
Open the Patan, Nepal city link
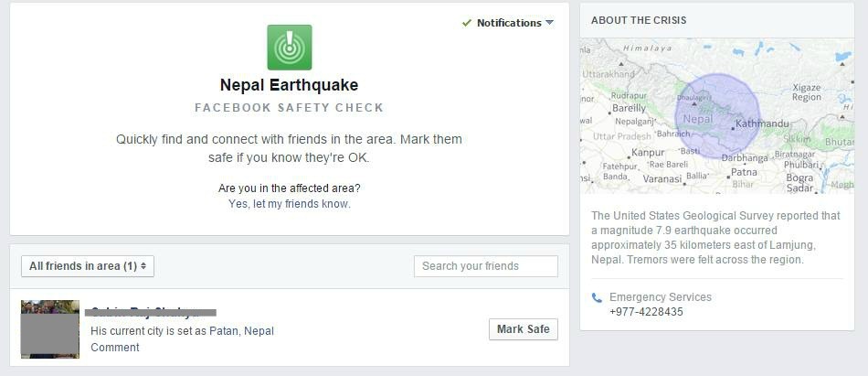pyautogui.click(x=241, y=330)
